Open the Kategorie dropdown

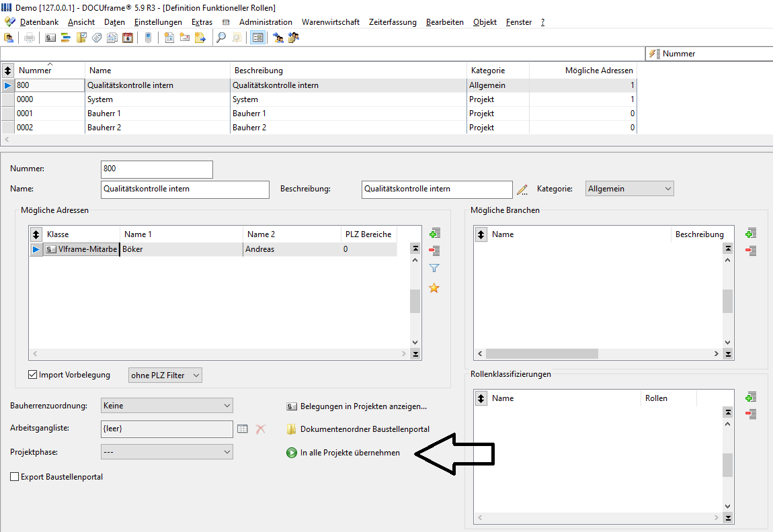[629, 189]
